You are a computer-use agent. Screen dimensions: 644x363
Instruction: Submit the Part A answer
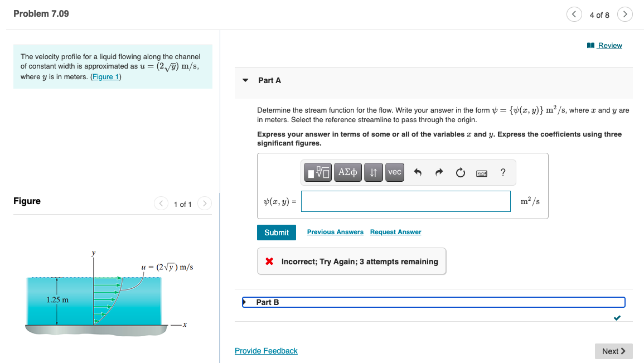277,233
